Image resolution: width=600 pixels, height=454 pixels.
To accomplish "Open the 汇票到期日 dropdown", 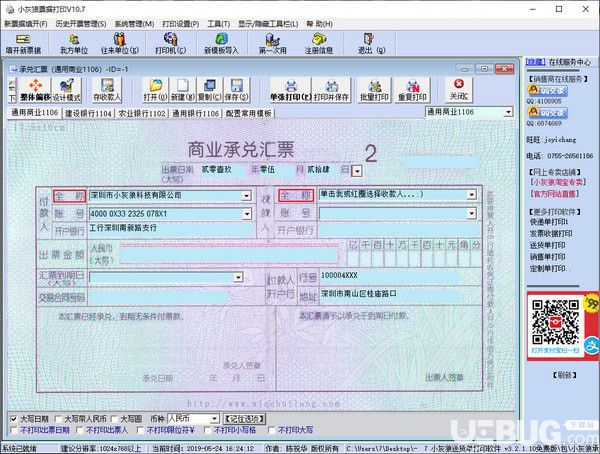I will pyautogui.click(x=238, y=277).
